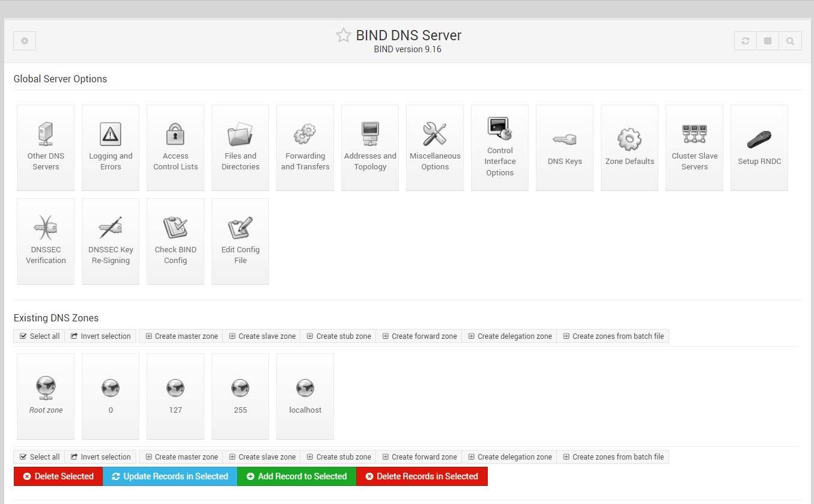Create a new master zone

click(181, 336)
